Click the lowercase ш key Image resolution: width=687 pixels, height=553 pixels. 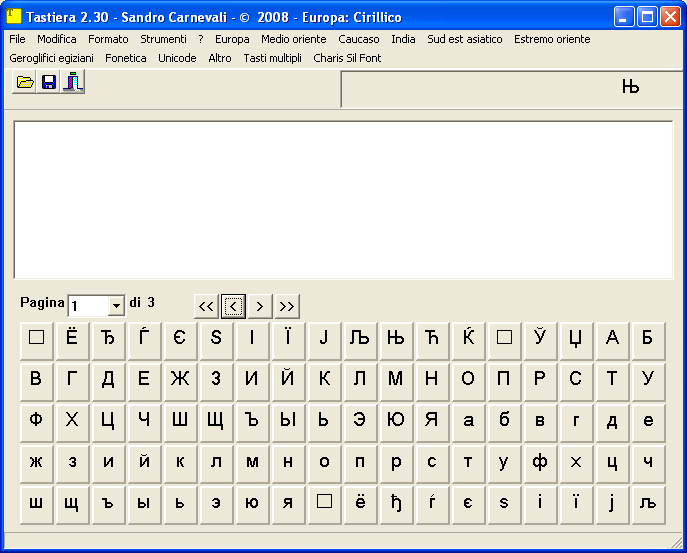coord(36,505)
